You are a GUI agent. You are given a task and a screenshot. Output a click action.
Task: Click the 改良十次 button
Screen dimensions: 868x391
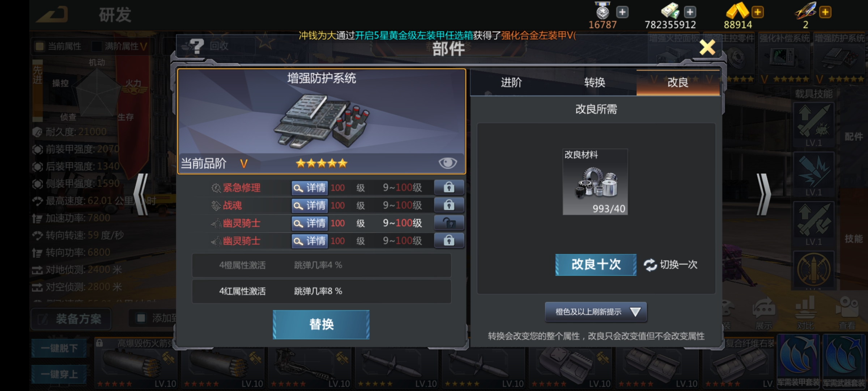tap(596, 265)
